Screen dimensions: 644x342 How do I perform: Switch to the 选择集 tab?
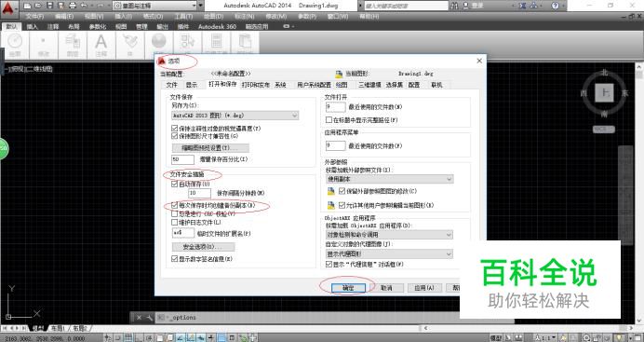[x=394, y=85]
